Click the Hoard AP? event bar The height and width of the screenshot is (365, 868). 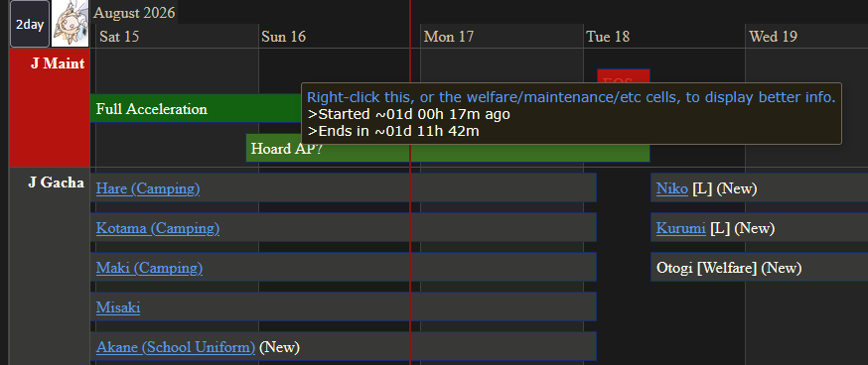(x=447, y=148)
